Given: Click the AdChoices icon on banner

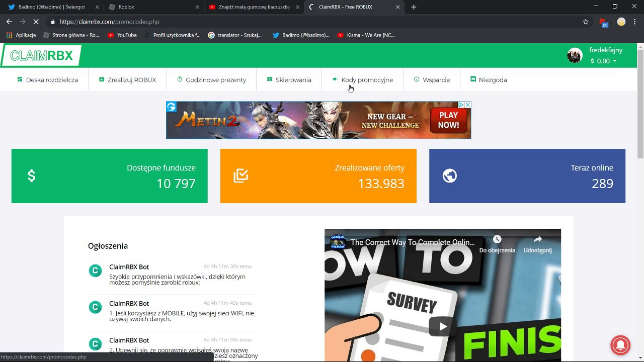Looking at the screenshot, I should [461, 105].
